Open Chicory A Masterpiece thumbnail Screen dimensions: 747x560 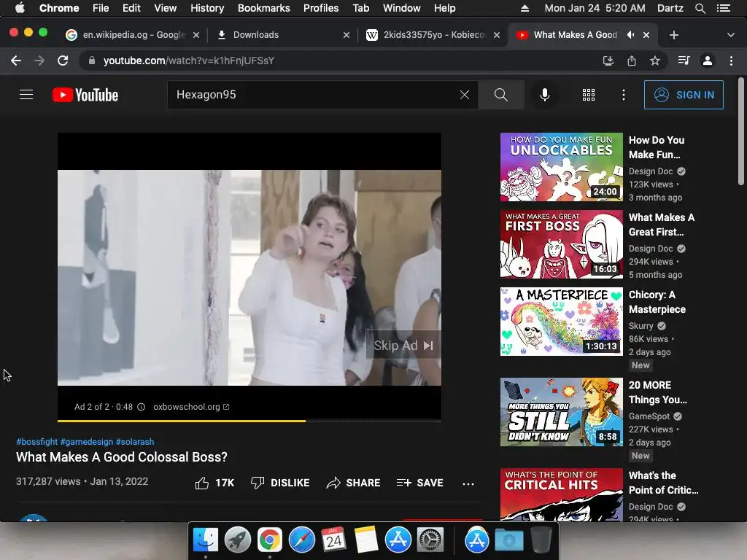point(561,321)
